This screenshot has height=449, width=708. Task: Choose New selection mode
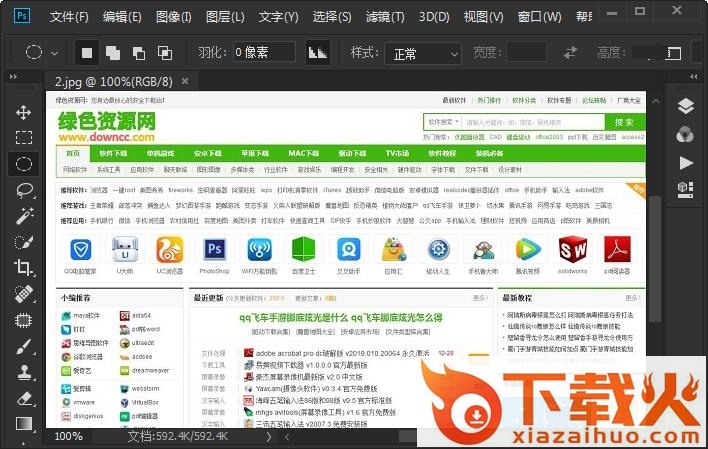[x=87, y=53]
